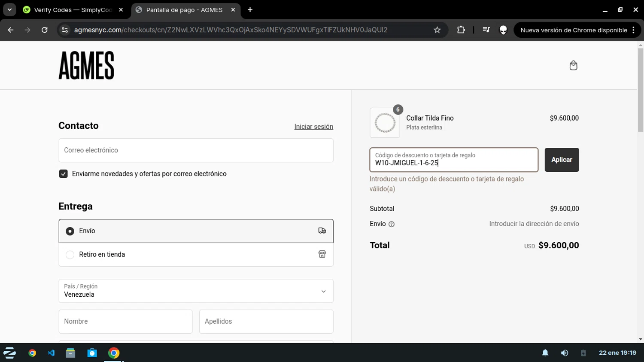Click the Subtotal label
The width and height of the screenshot is (644, 362).
click(x=382, y=209)
